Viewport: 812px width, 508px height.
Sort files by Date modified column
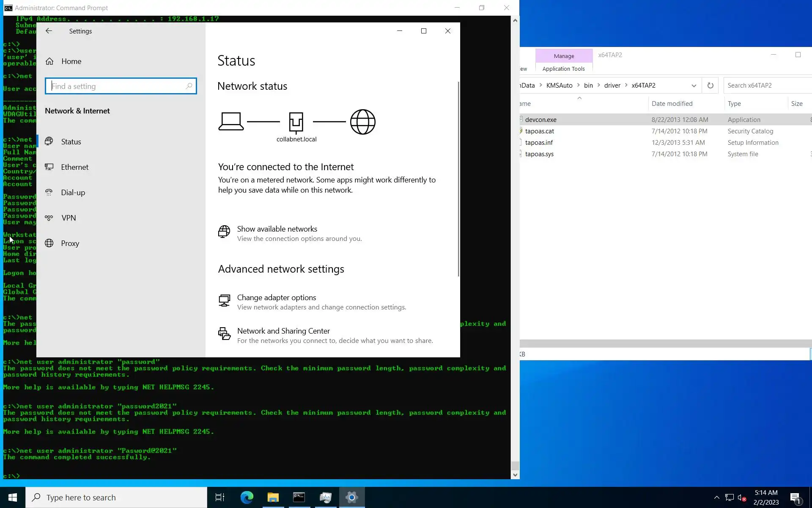(672, 104)
